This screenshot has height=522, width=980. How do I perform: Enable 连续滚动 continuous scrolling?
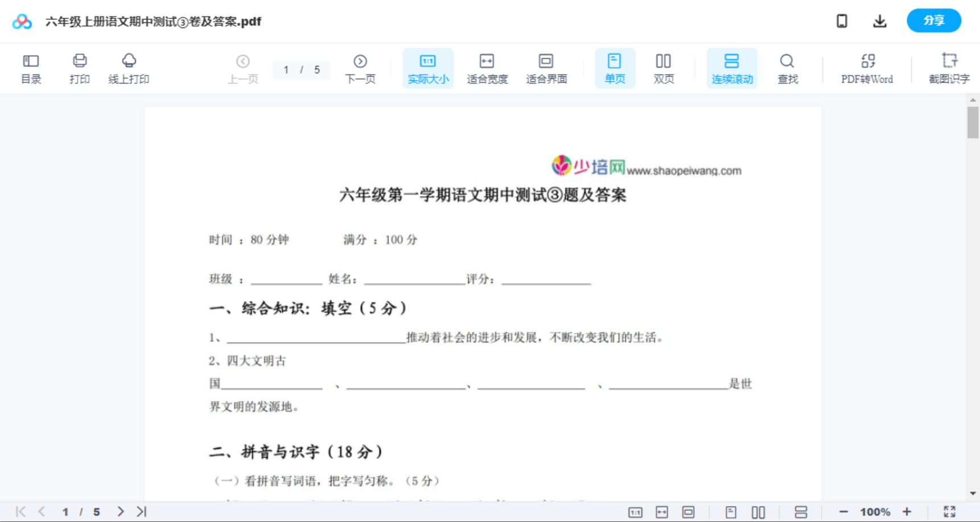[x=732, y=68]
